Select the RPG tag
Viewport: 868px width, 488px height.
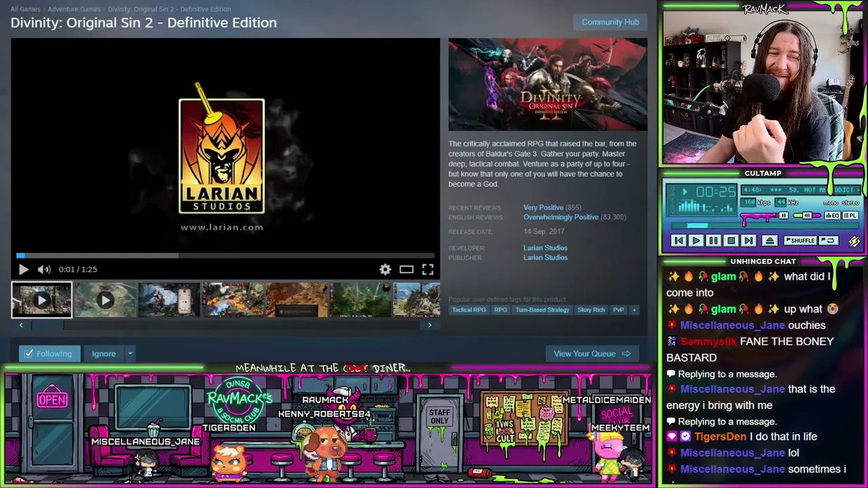tap(500, 310)
